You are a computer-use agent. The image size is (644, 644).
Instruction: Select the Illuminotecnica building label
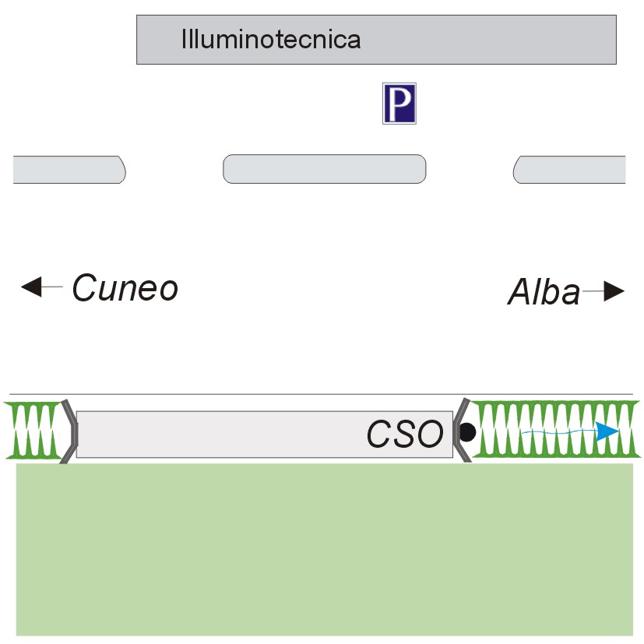(271, 40)
